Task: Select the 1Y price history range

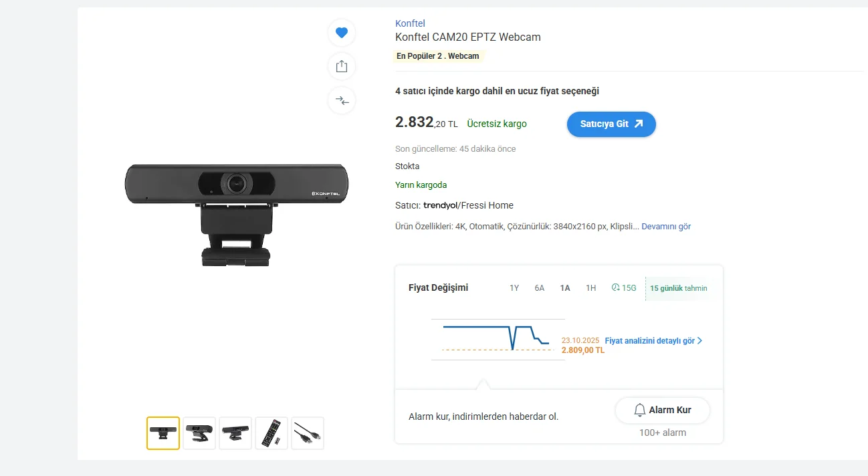Action: pos(514,288)
